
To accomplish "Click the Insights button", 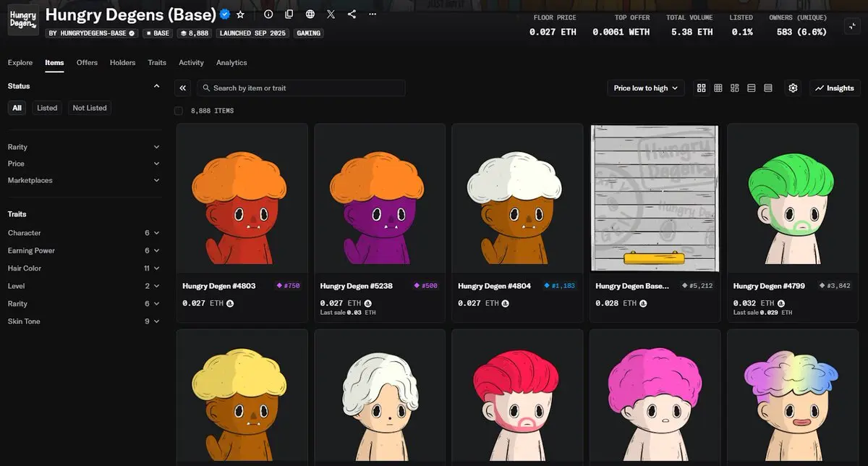I will pyautogui.click(x=834, y=88).
